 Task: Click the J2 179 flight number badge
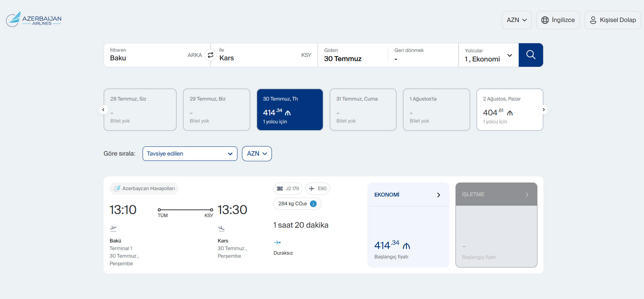tap(288, 189)
